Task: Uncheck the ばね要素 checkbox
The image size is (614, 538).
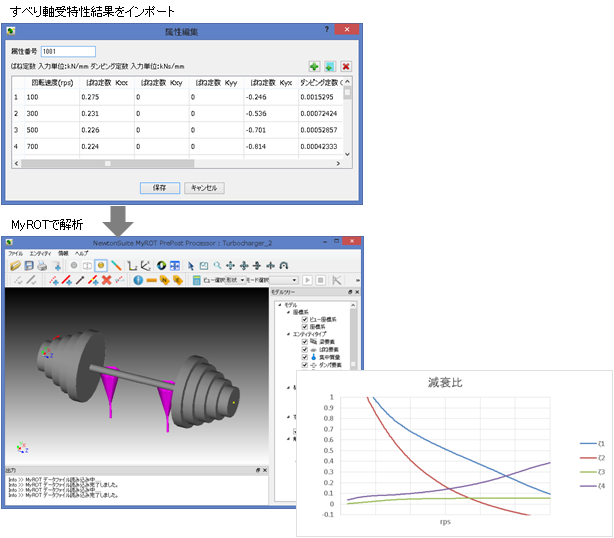Action: [304, 349]
